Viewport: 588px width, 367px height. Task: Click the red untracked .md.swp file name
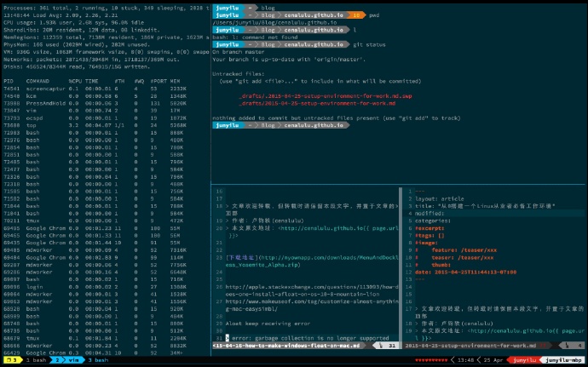pyautogui.click(x=326, y=96)
